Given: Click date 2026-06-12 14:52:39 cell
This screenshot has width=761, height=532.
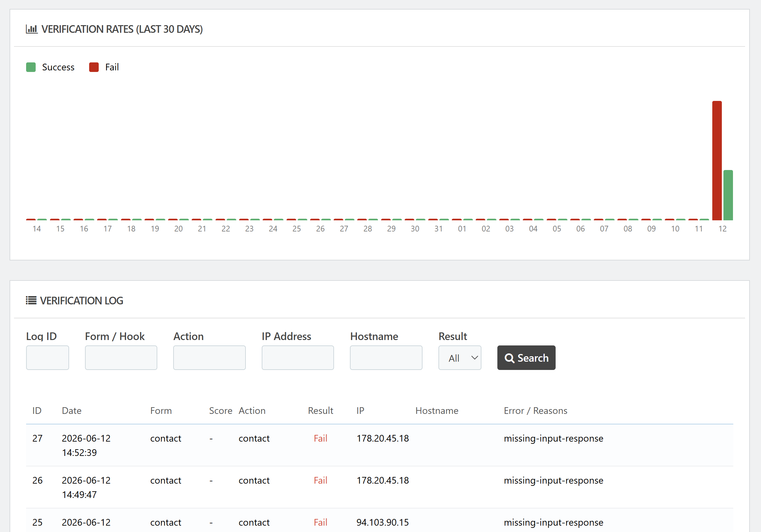Looking at the screenshot, I should pyautogui.click(x=86, y=445).
